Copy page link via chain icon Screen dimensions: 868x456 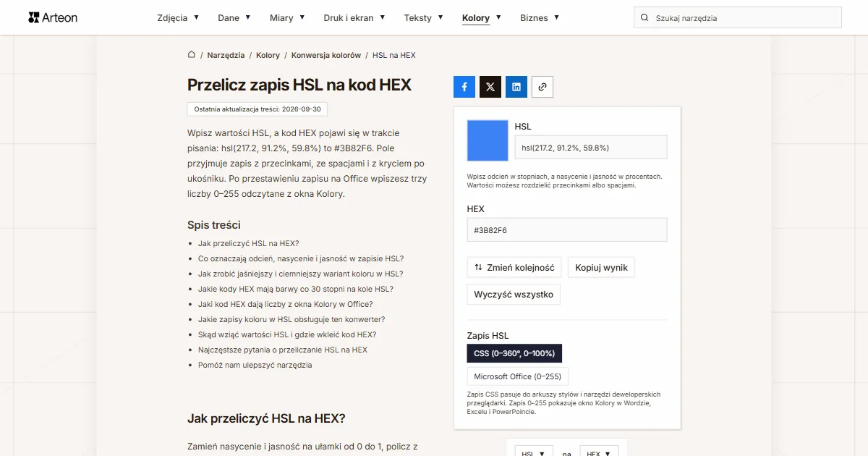(542, 87)
